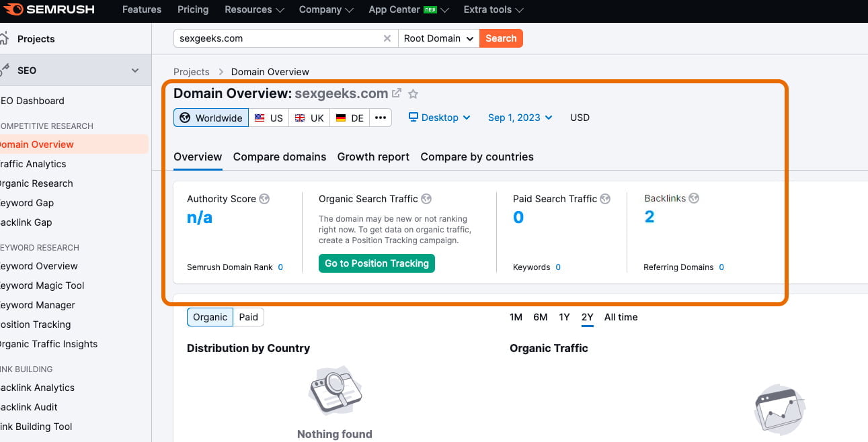Open Keyword Gap in sidebar
The width and height of the screenshot is (868, 442).
[26, 203]
